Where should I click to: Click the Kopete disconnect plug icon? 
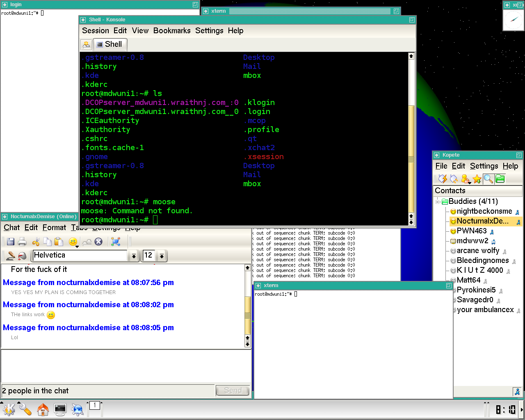tap(454, 179)
